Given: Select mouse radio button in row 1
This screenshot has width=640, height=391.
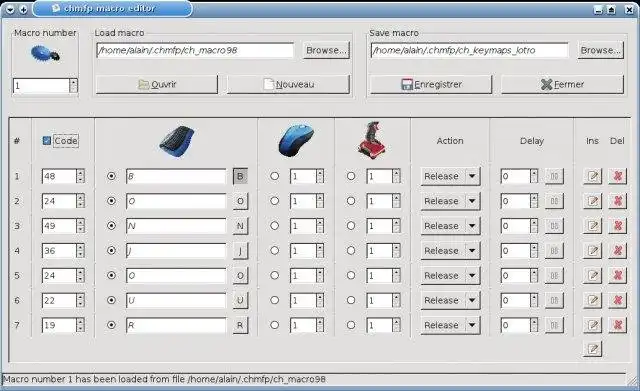Looking at the screenshot, I should tap(275, 176).
